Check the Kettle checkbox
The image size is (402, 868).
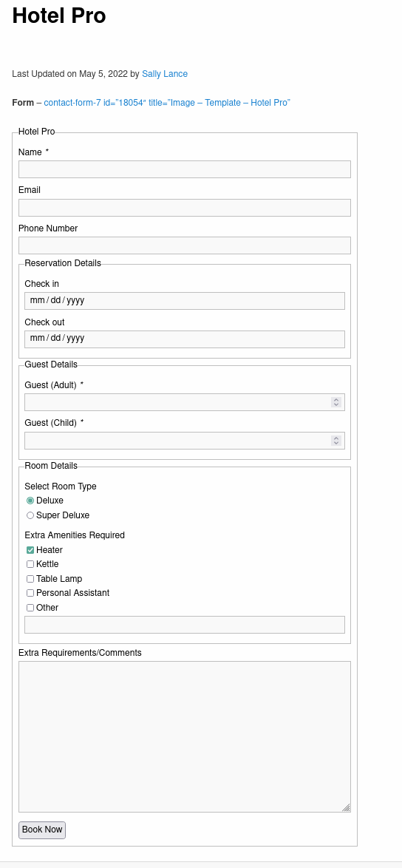click(30, 564)
